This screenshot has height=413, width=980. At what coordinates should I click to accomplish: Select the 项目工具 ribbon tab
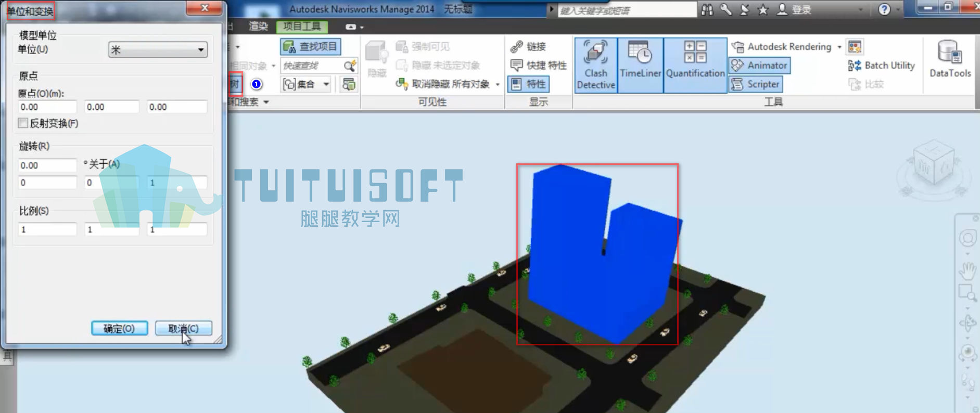coord(302,26)
